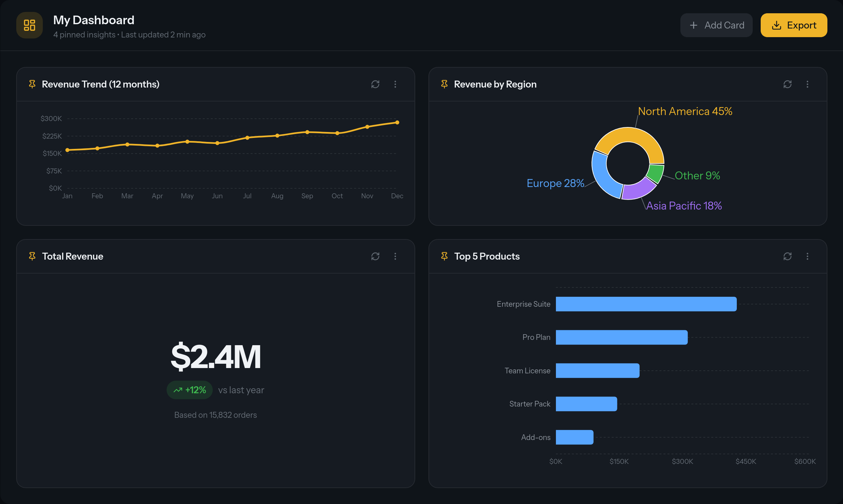Refresh the Revenue Trend card
This screenshot has width=843, height=504.
[x=375, y=84]
